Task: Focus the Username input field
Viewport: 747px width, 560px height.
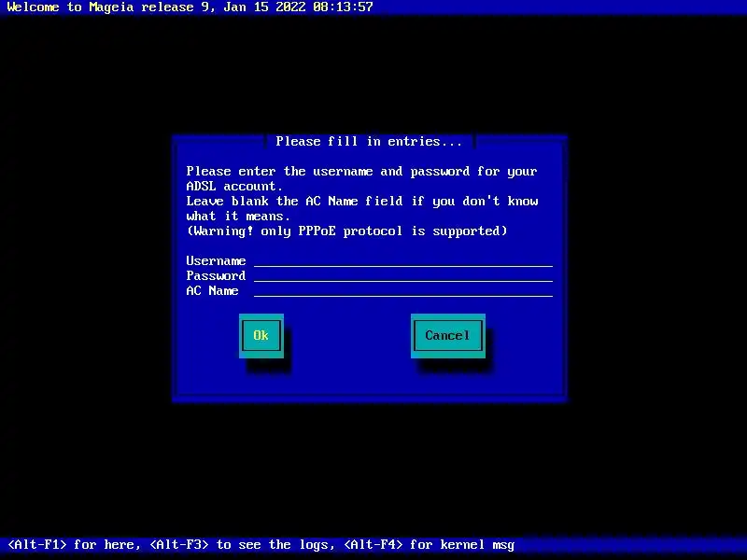Action: pyautogui.click(x=403, y=261)
